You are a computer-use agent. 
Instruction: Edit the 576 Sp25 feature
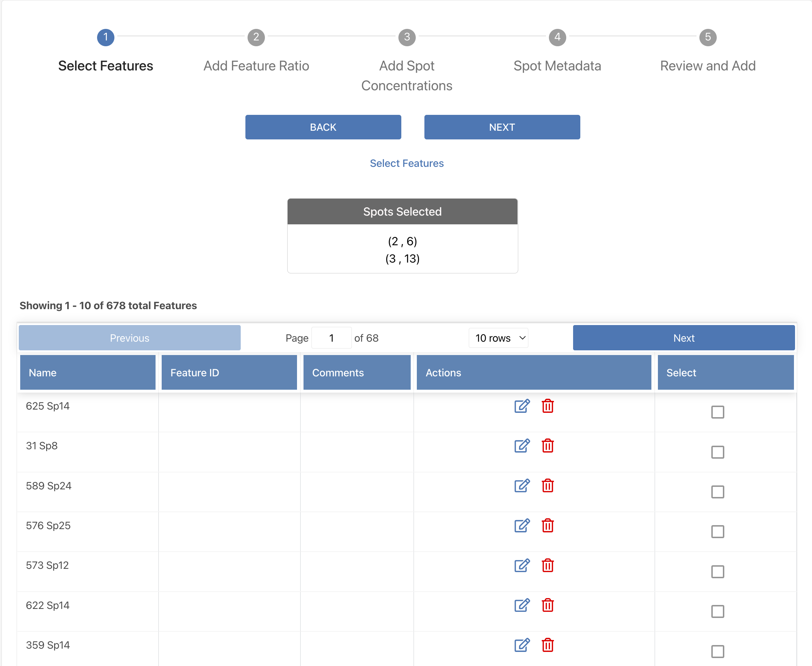point(521,526)
